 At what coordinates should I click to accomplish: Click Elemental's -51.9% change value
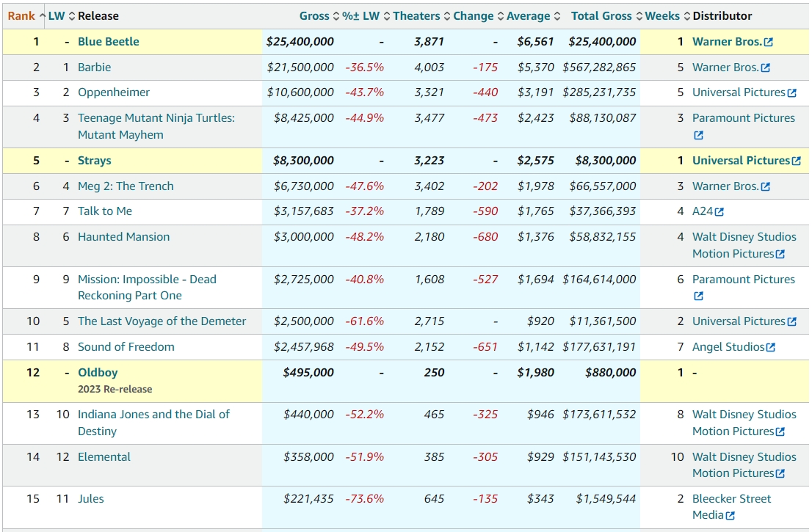pos(365,457)
